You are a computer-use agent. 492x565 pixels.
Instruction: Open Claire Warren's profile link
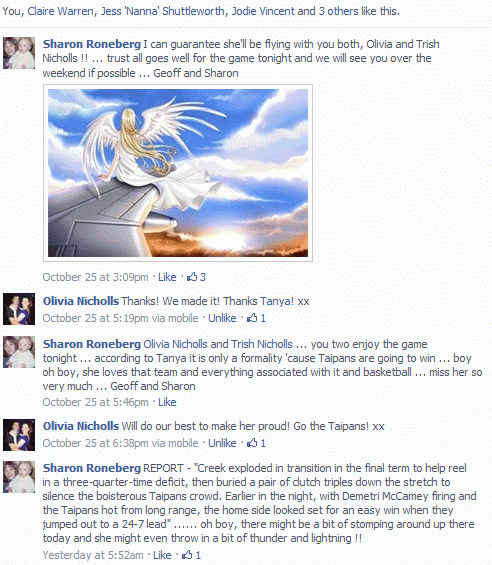click(x=61, y=11)
